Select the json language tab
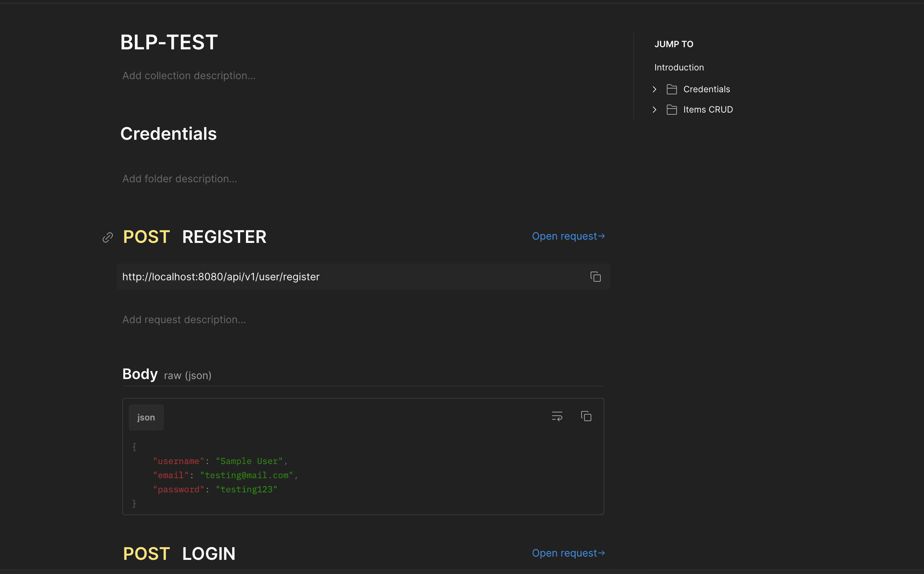The height and width of the screenshot is (574, 924). point(146,417)
